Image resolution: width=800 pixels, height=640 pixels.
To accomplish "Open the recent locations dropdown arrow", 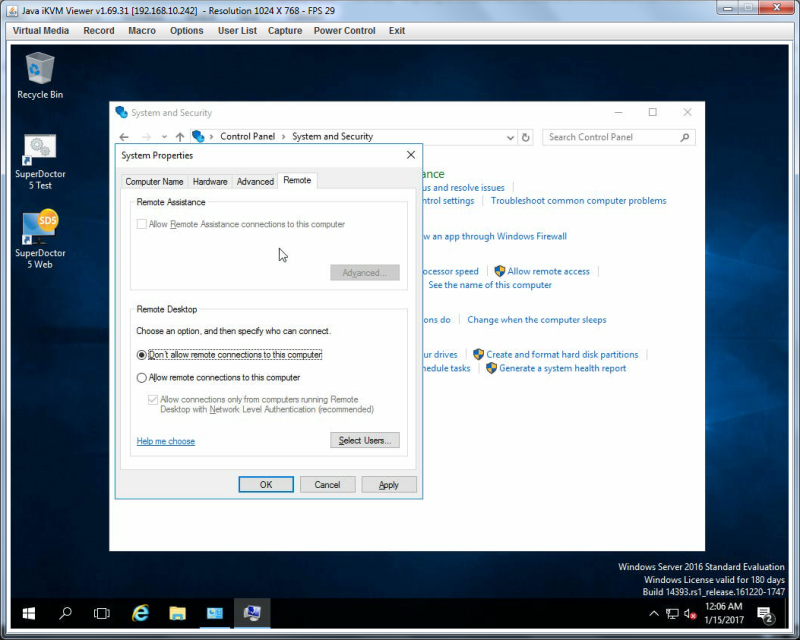I will 164,137.
